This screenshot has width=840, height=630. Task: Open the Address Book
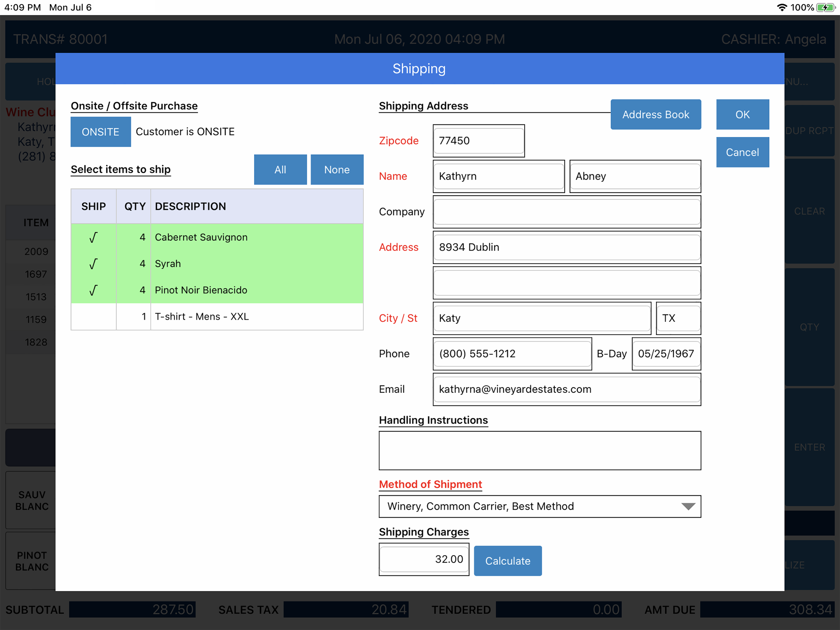click(656, 114)
